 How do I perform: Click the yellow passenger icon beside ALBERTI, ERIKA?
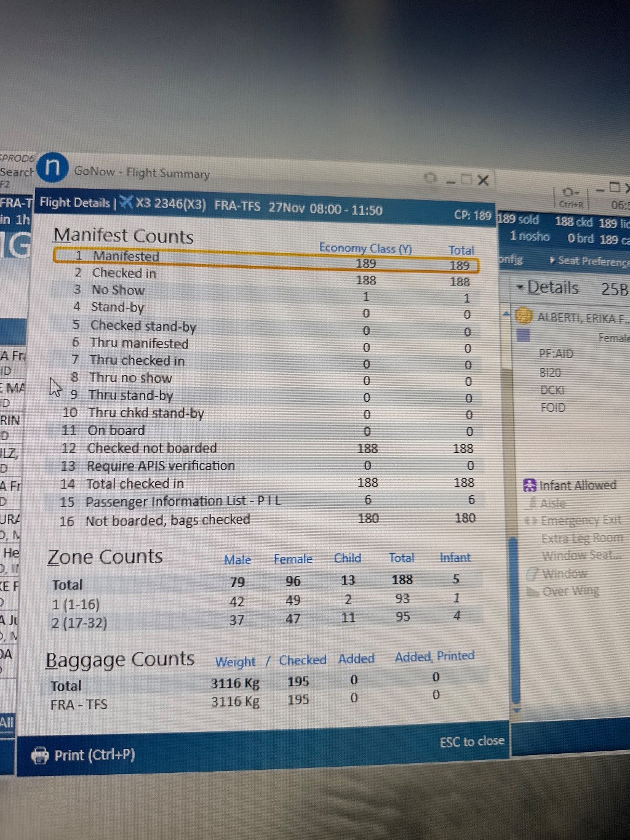[524, 316]
